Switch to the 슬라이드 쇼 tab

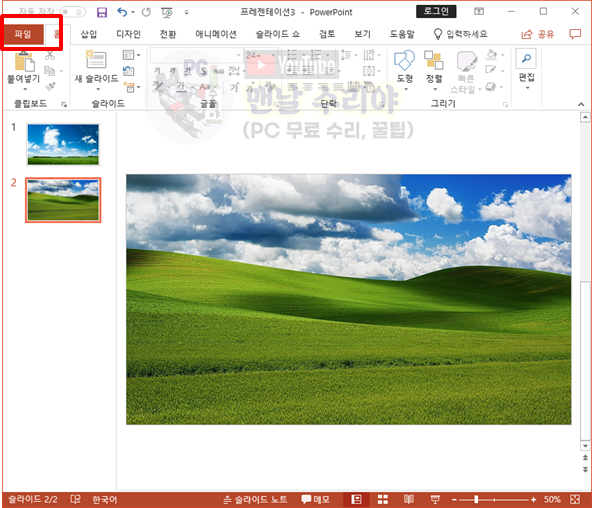[278, 34]
